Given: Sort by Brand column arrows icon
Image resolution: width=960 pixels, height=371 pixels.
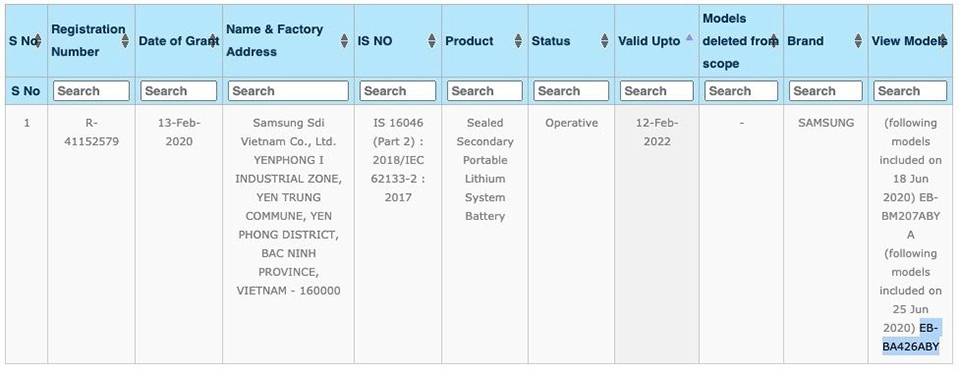Looking at the screenshot, I should coord(858,41).
